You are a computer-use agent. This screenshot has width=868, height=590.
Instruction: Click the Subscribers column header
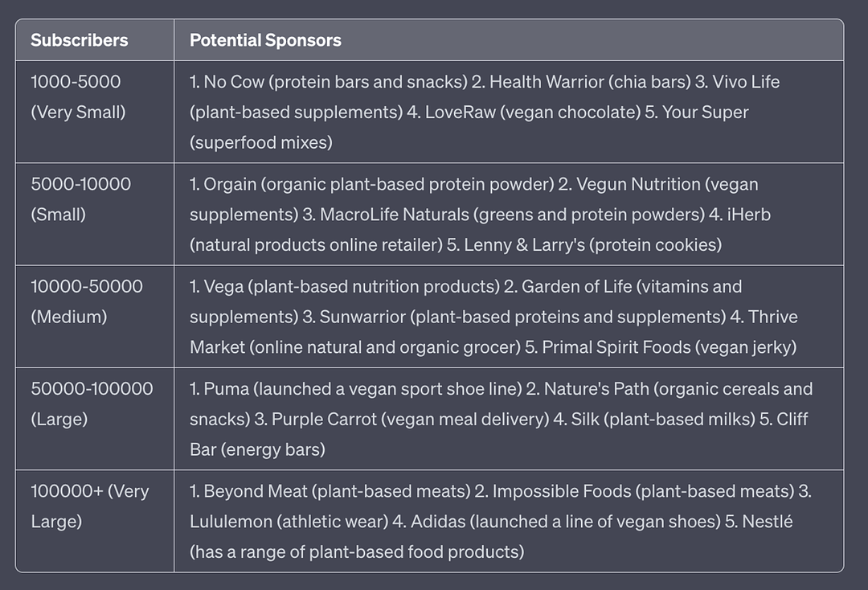(80, 40)
